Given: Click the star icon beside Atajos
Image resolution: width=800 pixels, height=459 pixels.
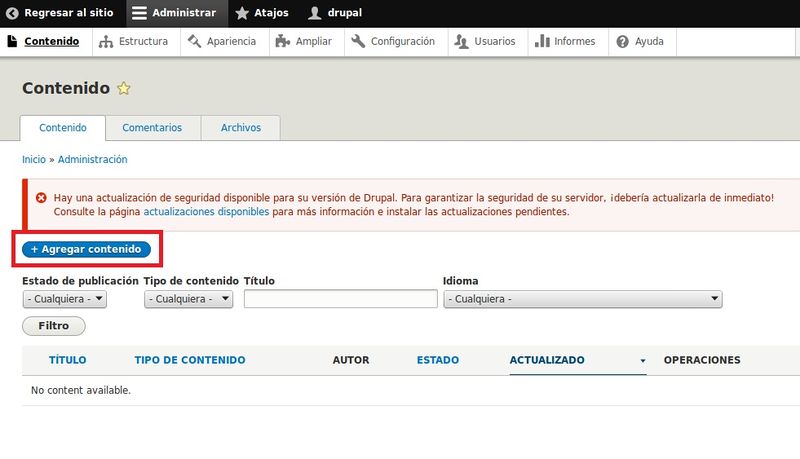Looking at the screenshot, I should [x=242, y=13].
